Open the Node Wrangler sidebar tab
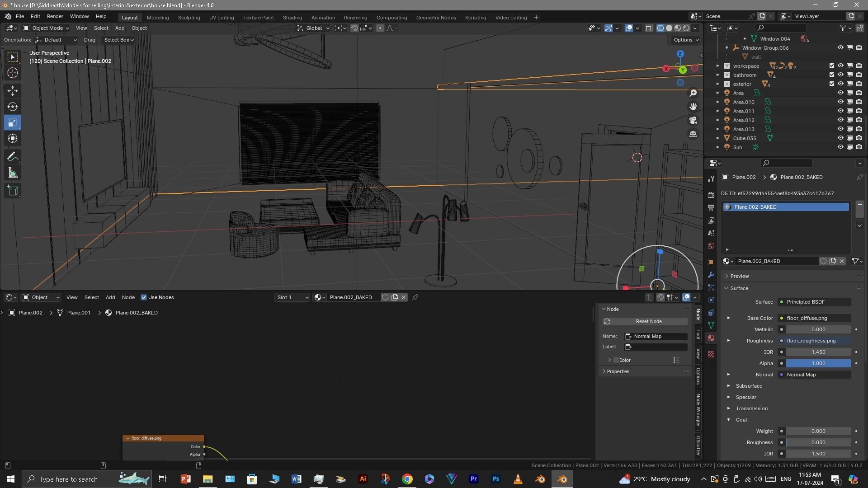The width and height of the screenshot is (868, 488). tap(698, 410)
